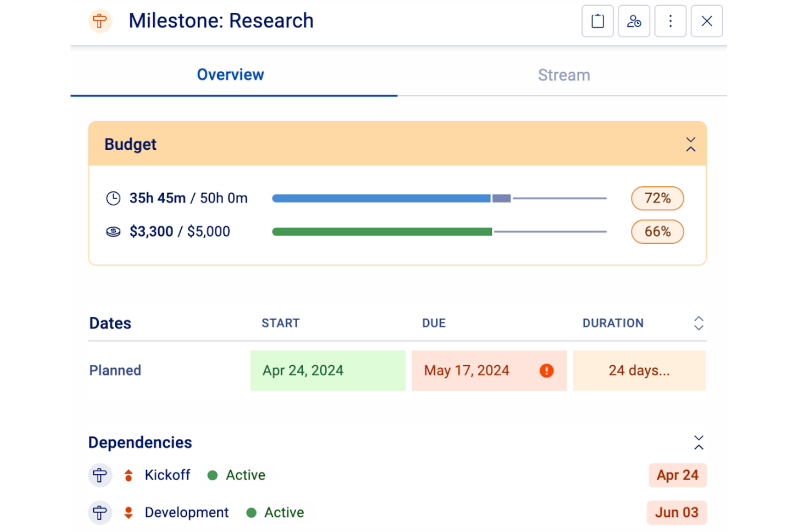Image resolution: width=798 pixels, height=532 pixels.
Task: Click the red overdue warning icon
Action: pos(547,371)
